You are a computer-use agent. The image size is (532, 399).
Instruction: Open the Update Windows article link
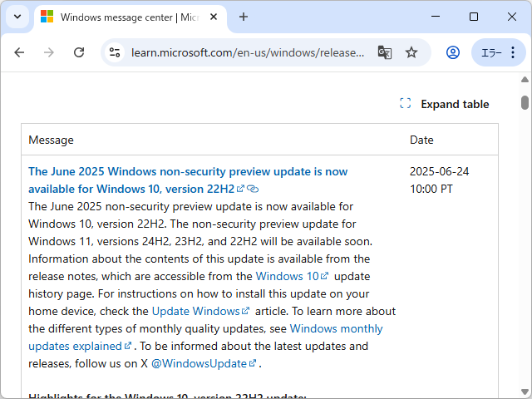[x=200, y=311]
